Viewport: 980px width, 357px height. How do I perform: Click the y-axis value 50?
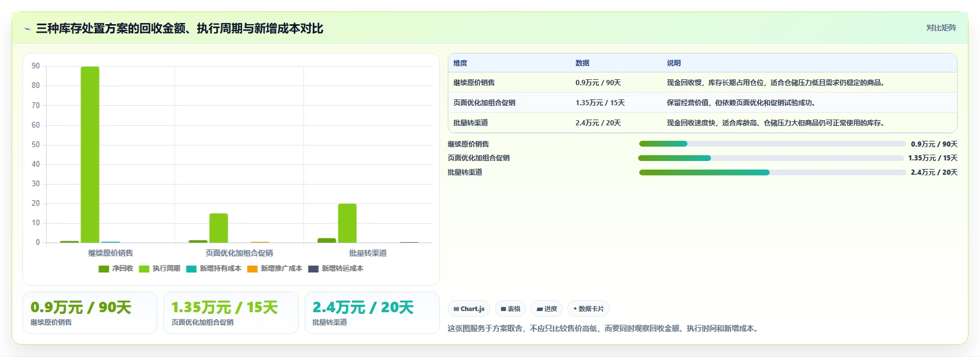(x=36, y=145)
